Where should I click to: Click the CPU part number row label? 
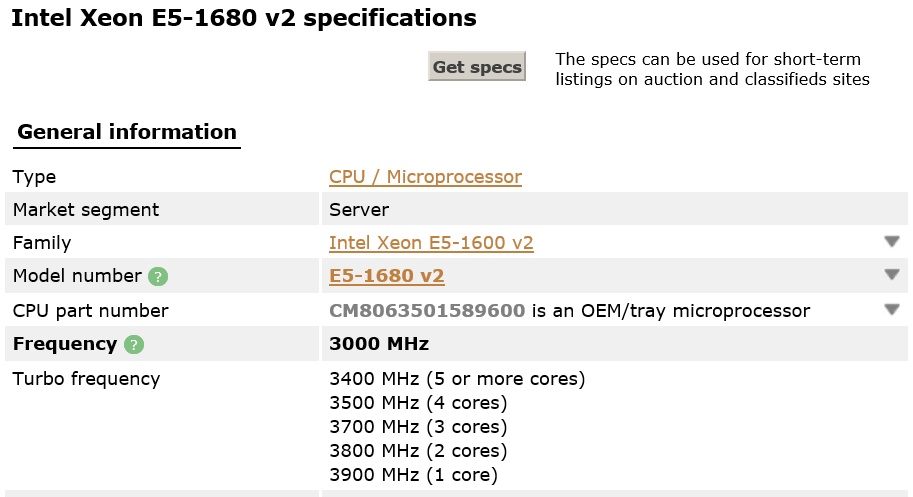pyautogui.click(x=90, y=311)
